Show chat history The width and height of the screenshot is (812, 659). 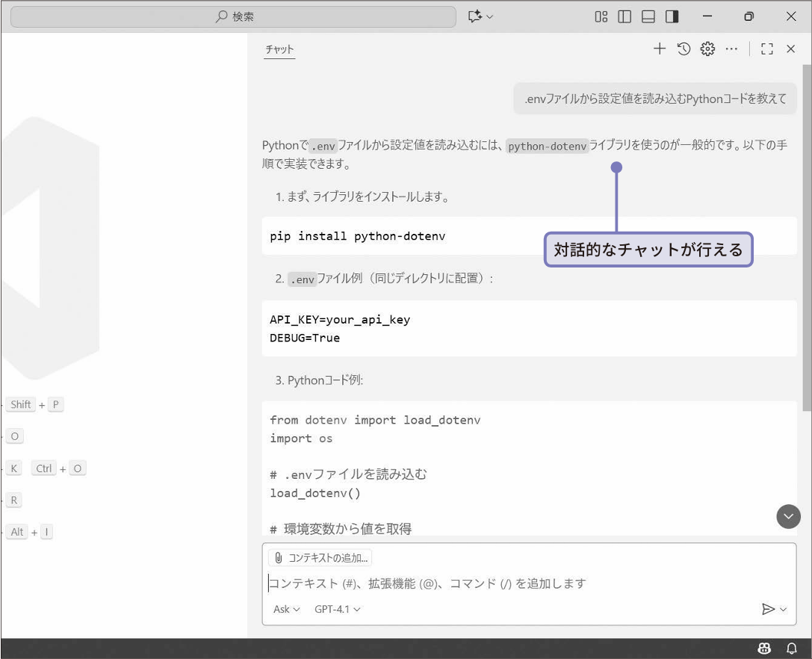(684, 49)
